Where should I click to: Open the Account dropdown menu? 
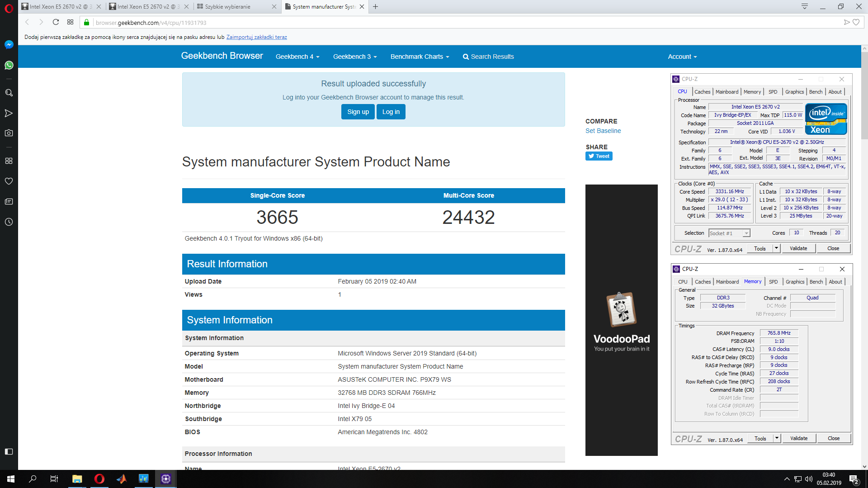(682, 57)
